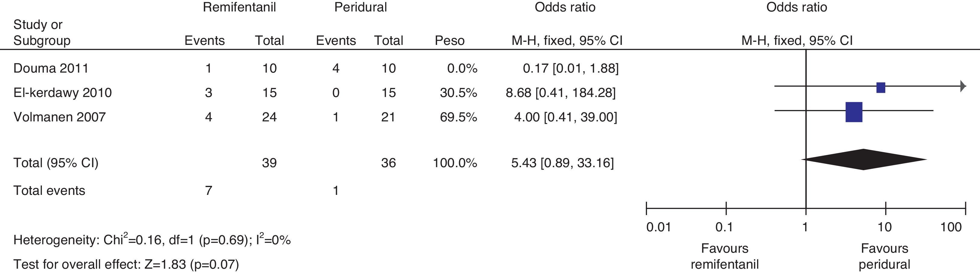Click the 10 axis tick label

pyautogui.click(x=884, y=227)
